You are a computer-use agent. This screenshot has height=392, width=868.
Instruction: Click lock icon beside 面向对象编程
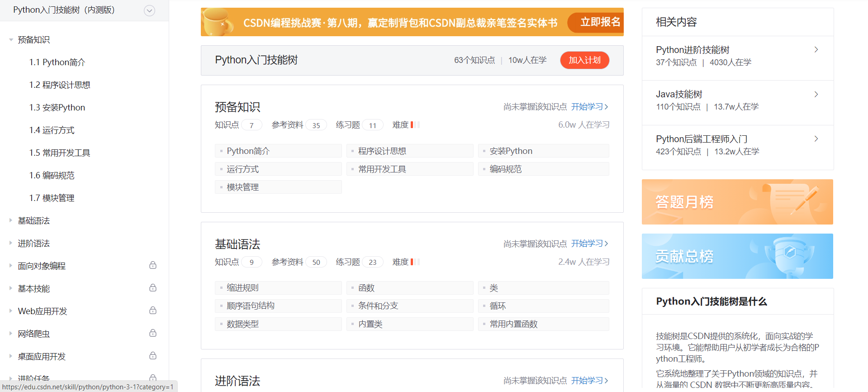click(x=153, y=265)
